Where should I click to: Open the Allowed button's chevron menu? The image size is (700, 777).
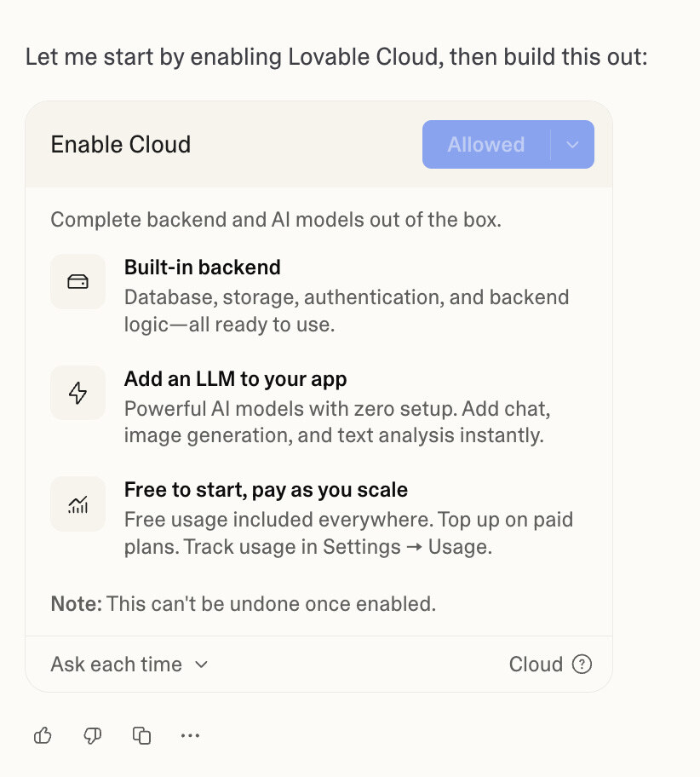click(572, 144)
